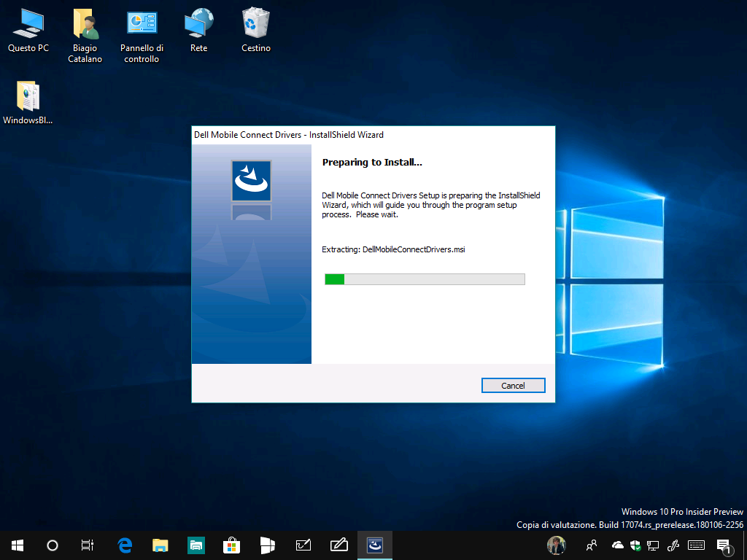Open the teal printer-style app on the taskbar
The image size is (747, 560).
[x=196, y=545]
